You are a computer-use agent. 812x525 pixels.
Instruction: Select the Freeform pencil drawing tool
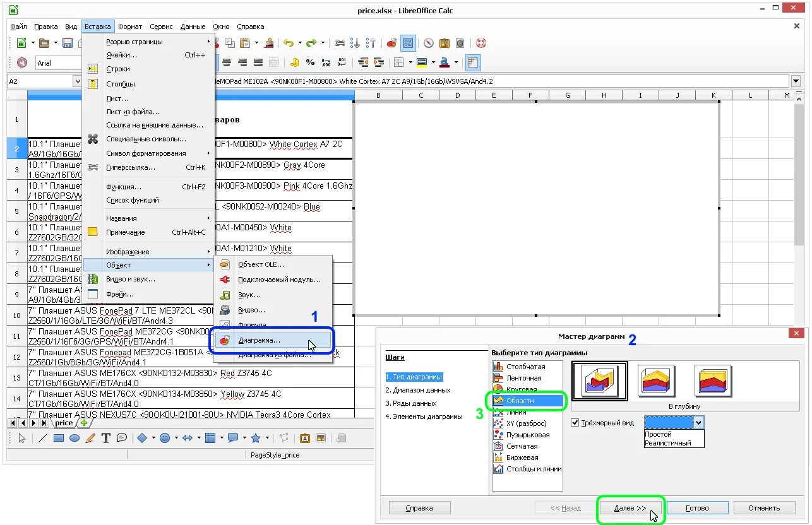90,438
